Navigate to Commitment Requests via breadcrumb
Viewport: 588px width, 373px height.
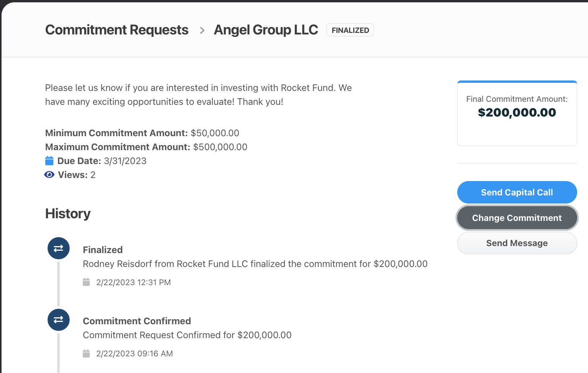pyautogui.click(x=116, y=30)
